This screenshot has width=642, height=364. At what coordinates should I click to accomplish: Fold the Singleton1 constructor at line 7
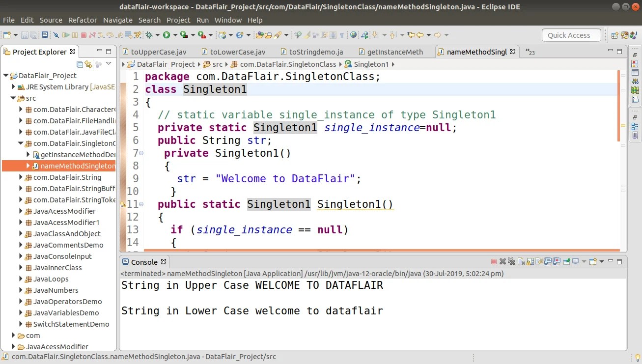click(141, 153)
